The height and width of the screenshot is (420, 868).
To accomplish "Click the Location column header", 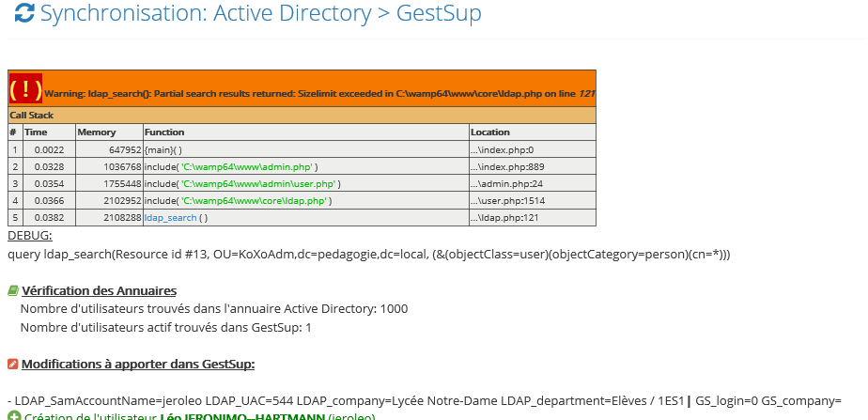I will 490,132.
